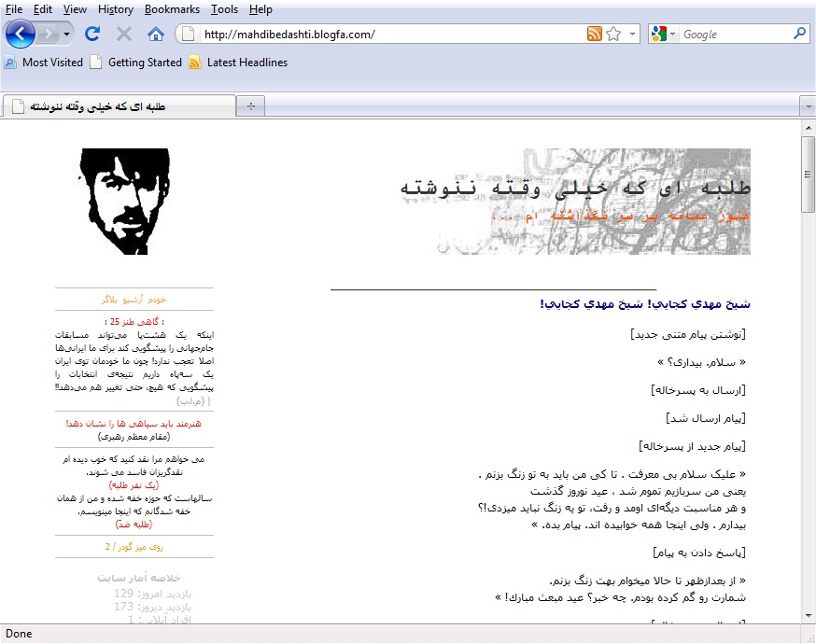This screenshot has width=816, height=644.
Task: Reload the current page
Action: click(x=92, y=35)
